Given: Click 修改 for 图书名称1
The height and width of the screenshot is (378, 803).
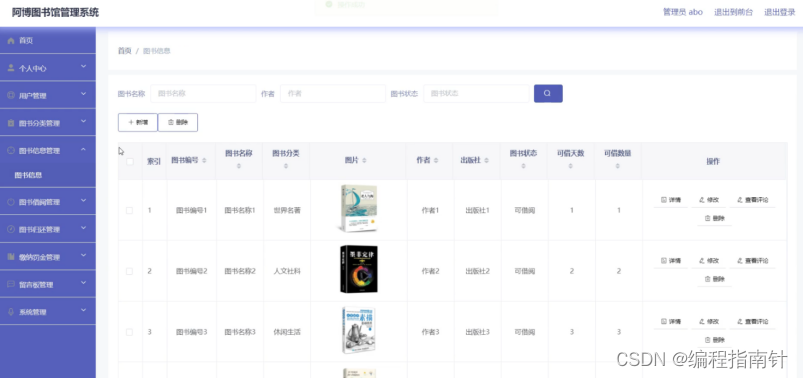Looking at the screenshot, I should click(709, 200).
